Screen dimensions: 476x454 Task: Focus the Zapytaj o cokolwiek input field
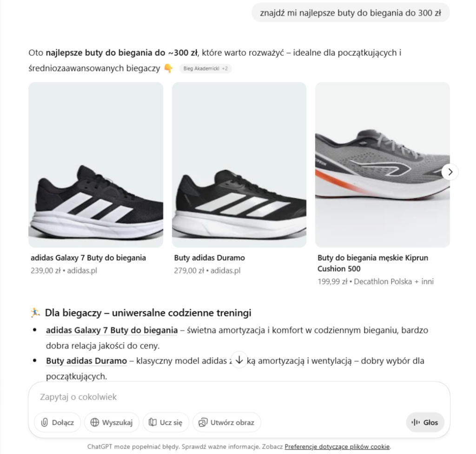tap(232, 397)
